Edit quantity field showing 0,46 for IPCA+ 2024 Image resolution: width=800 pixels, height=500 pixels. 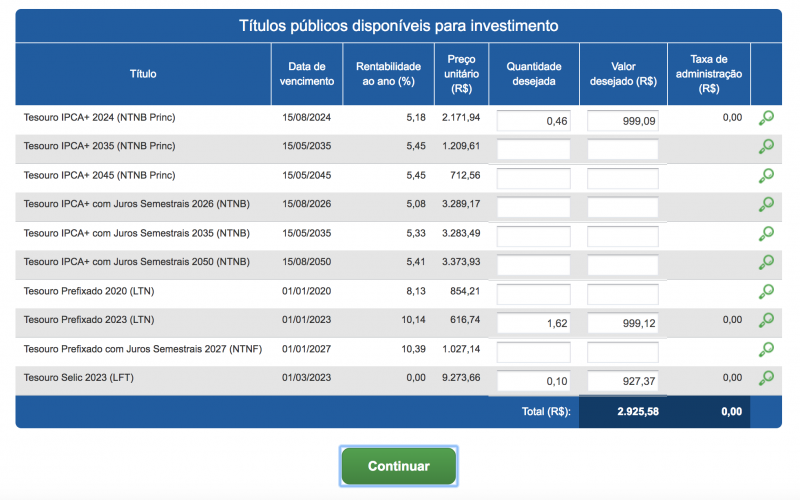(x=534, y=121)
